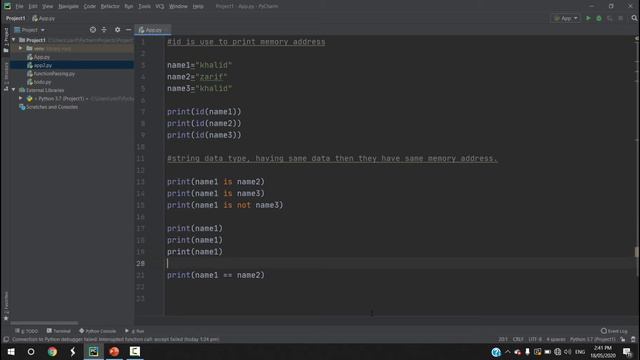Open the Code menu

click(89, 6)
